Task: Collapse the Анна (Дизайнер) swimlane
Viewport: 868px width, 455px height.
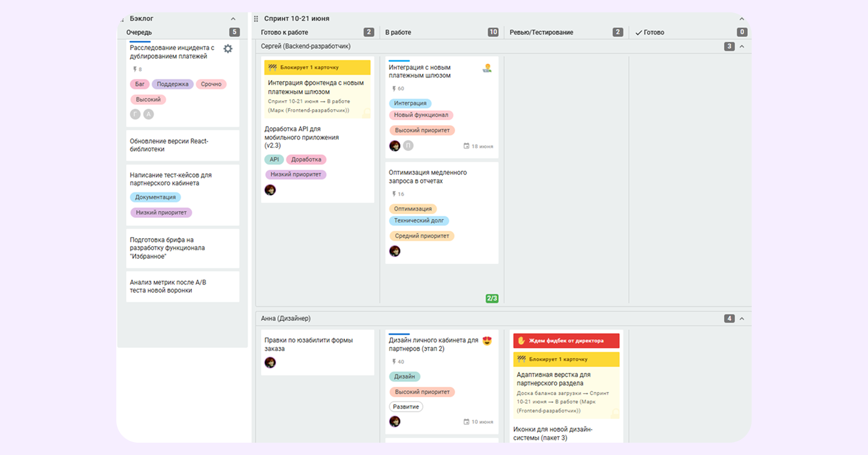Action: (742, 319)
